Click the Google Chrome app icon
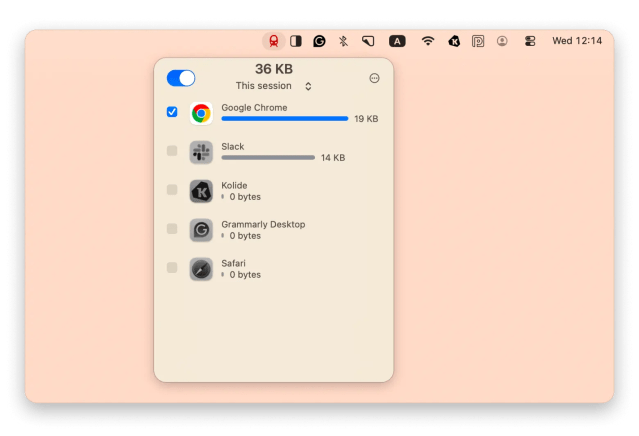 point(201,113)
